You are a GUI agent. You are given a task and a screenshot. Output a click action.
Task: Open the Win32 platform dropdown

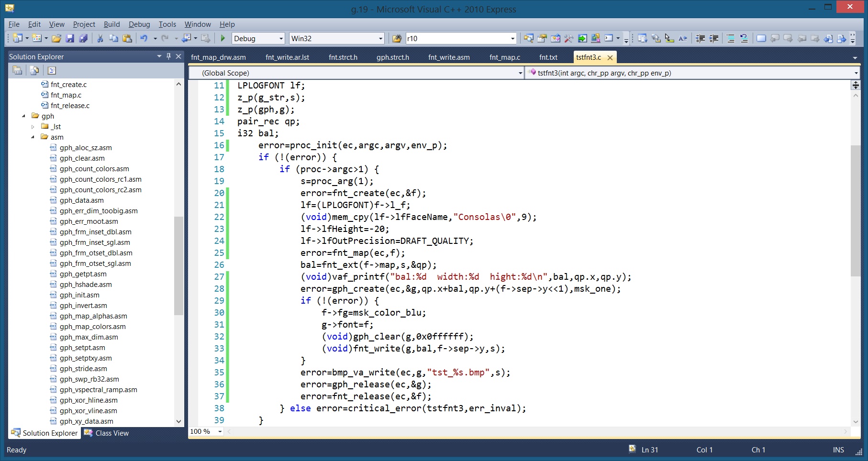(337, 38)
